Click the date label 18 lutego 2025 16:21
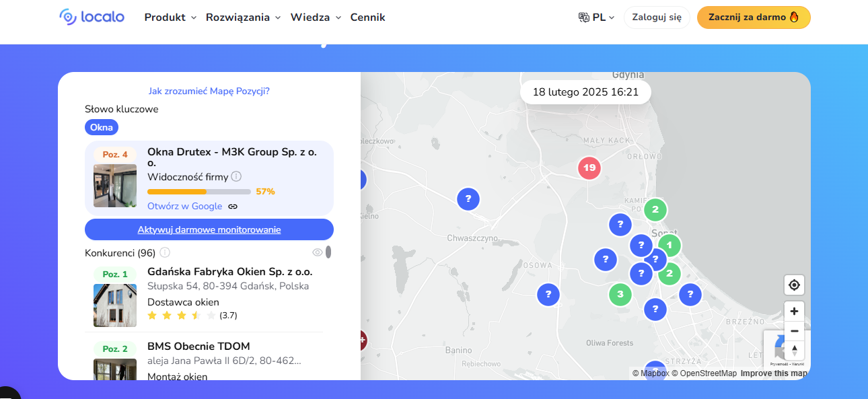Viewport: 868px width, 399px height. click(585, 92)
